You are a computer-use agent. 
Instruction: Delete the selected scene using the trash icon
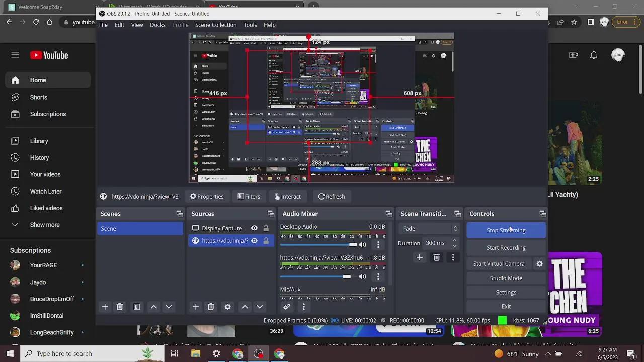(x=119, y=307)
